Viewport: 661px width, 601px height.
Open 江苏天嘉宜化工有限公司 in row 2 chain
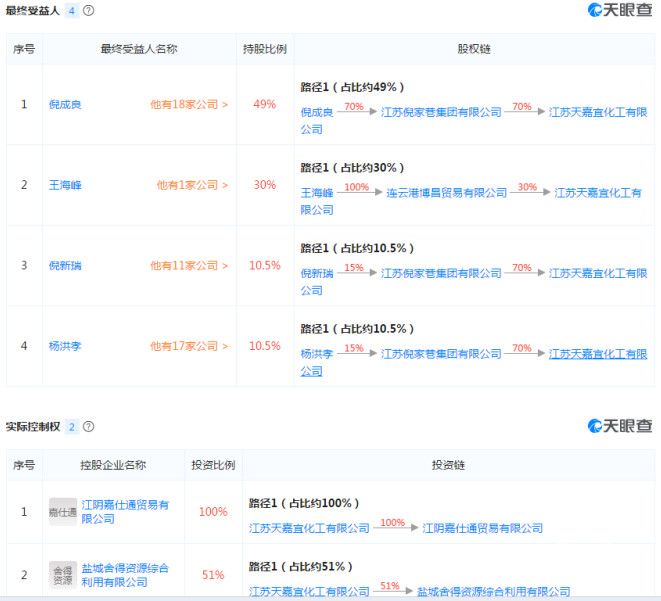tap(598, 193)
